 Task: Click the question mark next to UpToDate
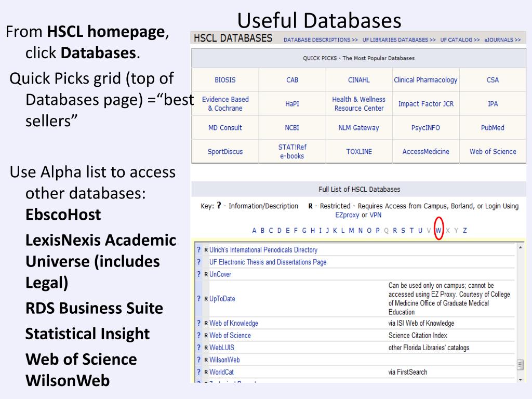(x=199, y=299)
